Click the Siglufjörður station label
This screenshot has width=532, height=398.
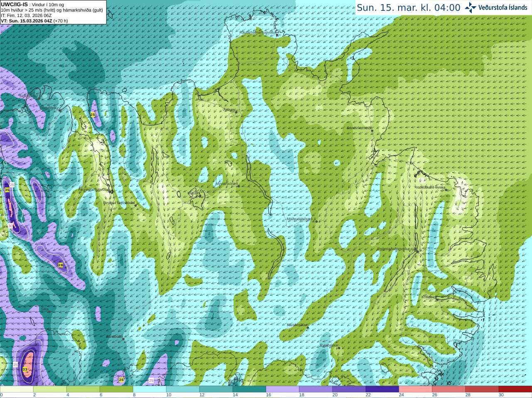(x=29, y=96)
